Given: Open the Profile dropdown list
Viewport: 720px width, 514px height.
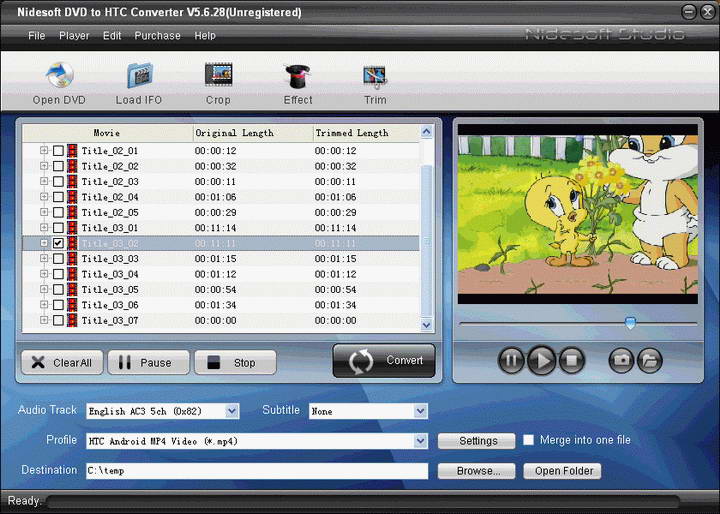Looking at the screenshot, I should click(x=420, y=441).
